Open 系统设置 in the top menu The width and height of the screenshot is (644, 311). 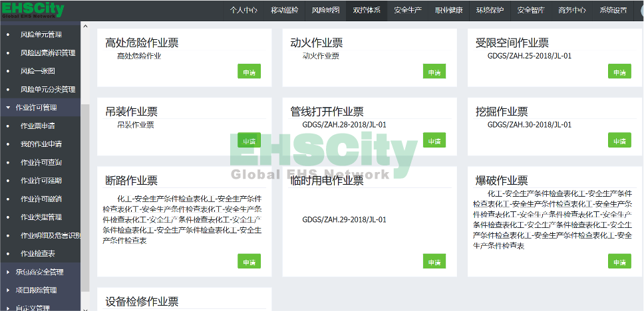[x=613, y=10]
